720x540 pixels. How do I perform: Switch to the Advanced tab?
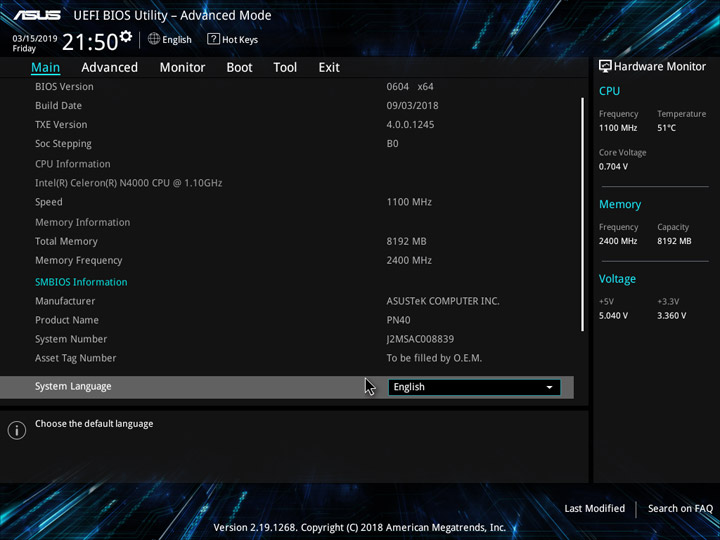109,68
